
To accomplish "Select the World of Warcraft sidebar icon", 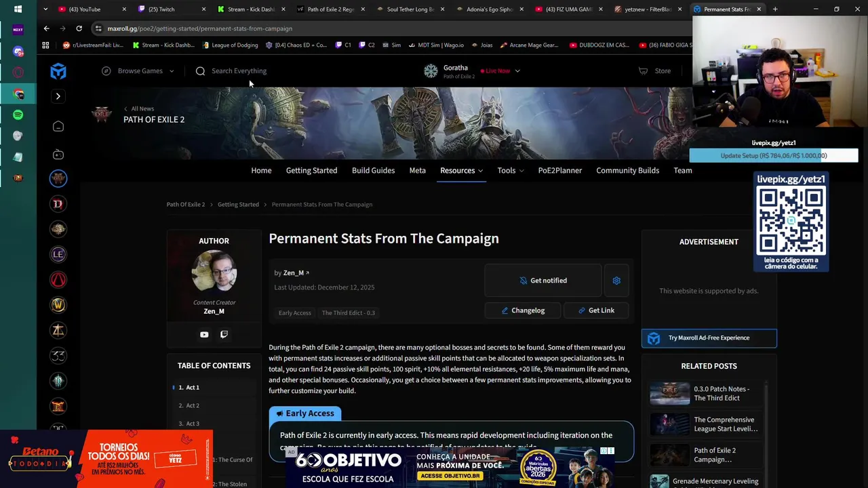I will click(58, 305).
